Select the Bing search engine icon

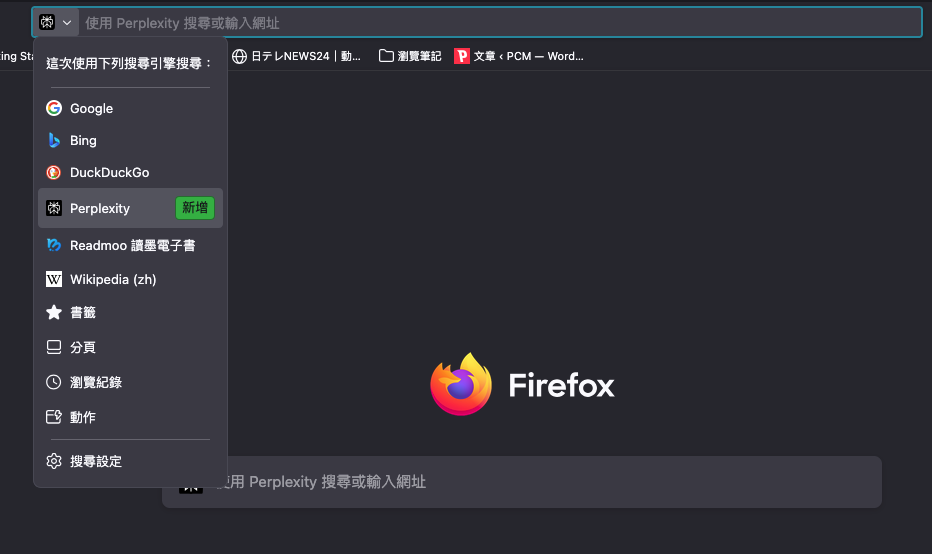pyautogui.click(x=54, y=140)
